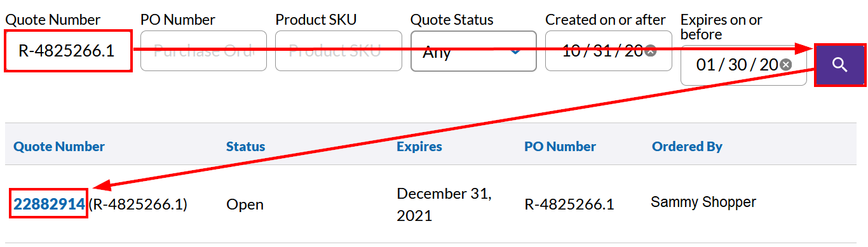
Task: Select the Sammy Shopper cell
Action: pyautogui.click(x=703, y=203)
